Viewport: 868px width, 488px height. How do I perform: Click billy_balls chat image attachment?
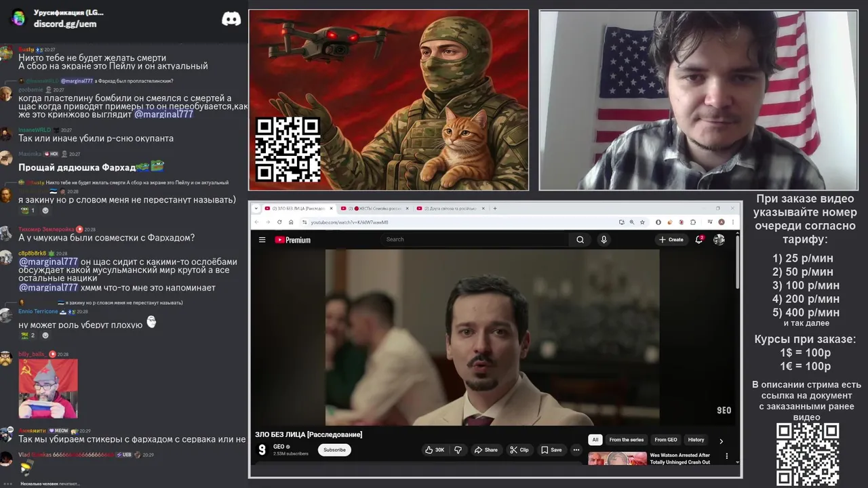click(48, 388)
